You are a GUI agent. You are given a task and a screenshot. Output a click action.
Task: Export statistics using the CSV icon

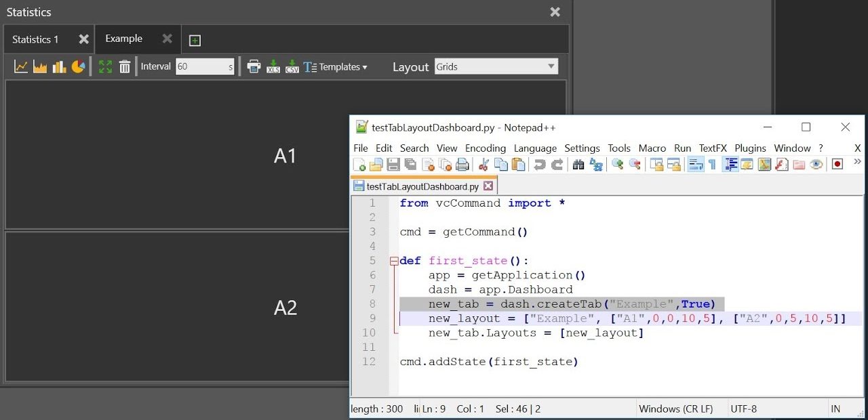(291, 66)
